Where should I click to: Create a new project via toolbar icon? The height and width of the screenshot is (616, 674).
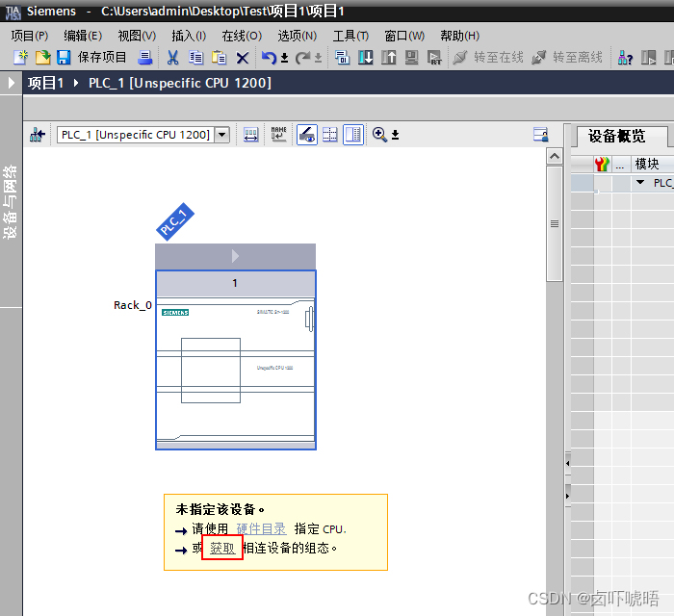(x=20, y=57)
